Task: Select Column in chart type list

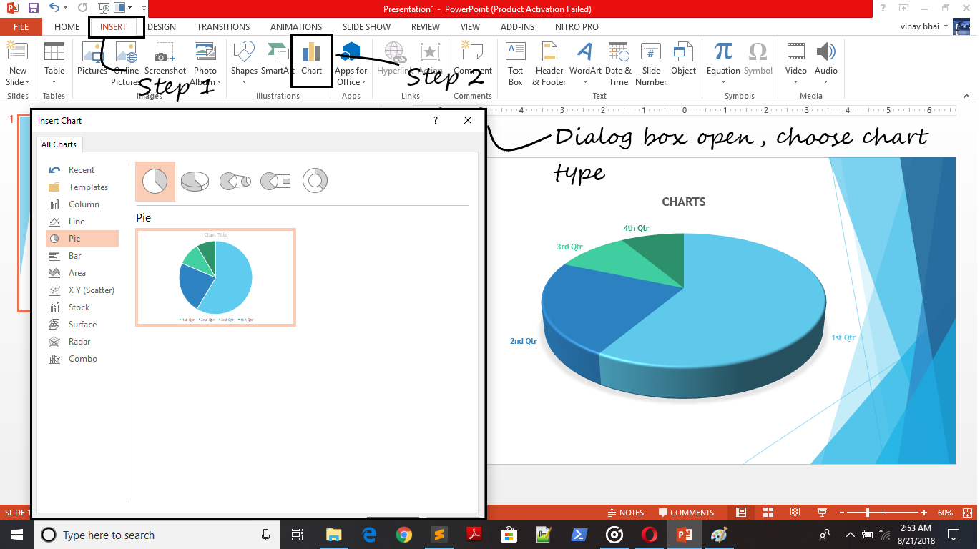Action: pos(84,204)
